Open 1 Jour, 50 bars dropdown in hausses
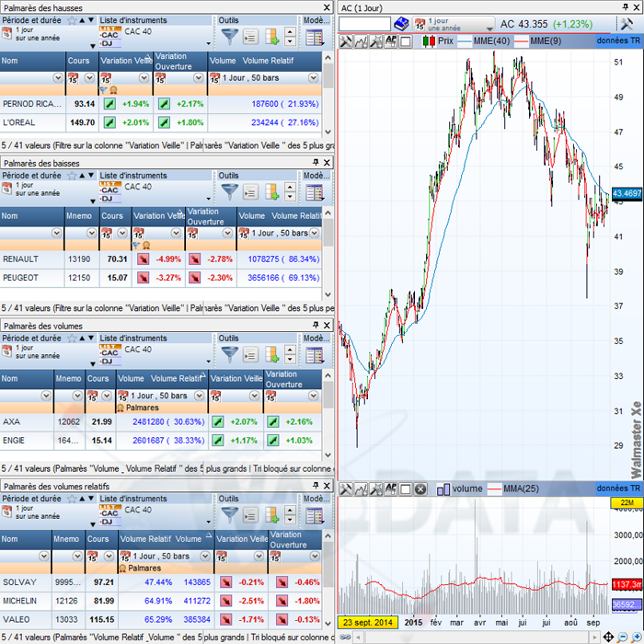This screenshot has height=644, width=644. (314, 77)
